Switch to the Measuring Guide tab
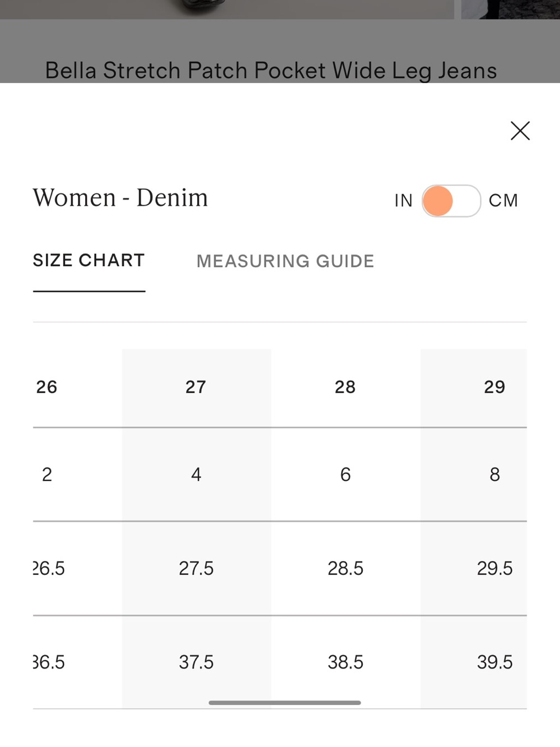Image resolution: width=560 pixels, height=747 pixels. [x=285, y=261]
